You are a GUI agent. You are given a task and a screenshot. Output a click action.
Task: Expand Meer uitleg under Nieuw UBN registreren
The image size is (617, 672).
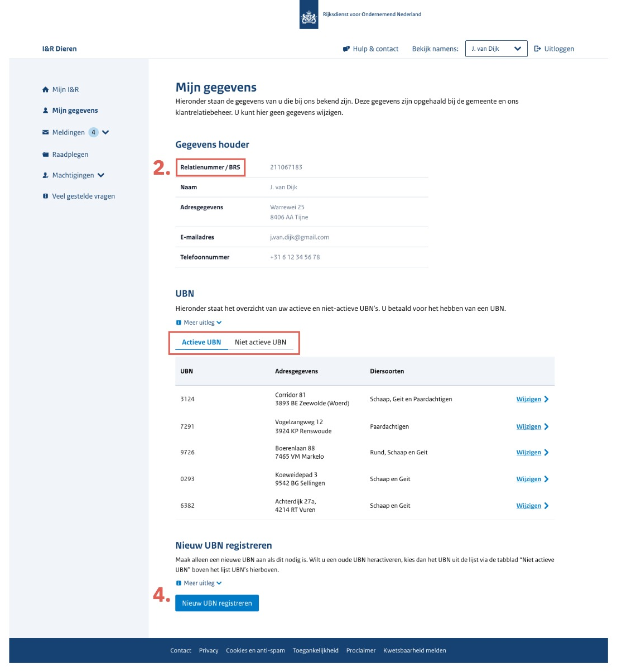(x=199, y=583)
